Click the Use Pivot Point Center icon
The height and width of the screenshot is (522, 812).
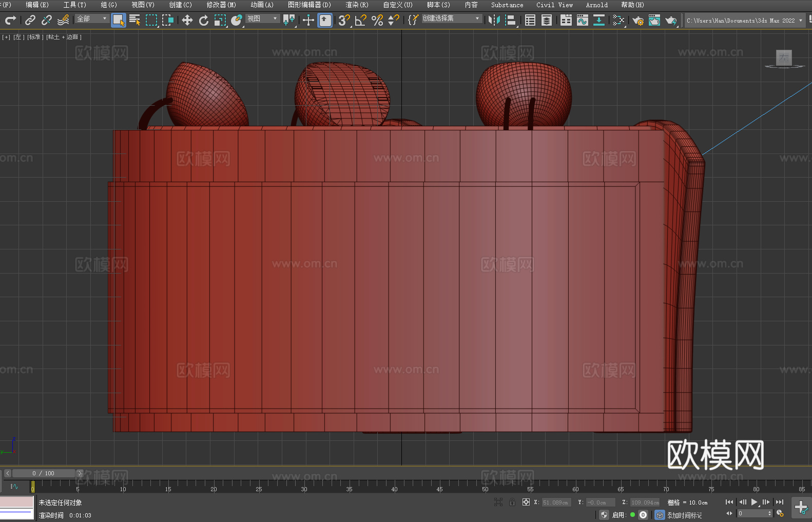[289, 20]
